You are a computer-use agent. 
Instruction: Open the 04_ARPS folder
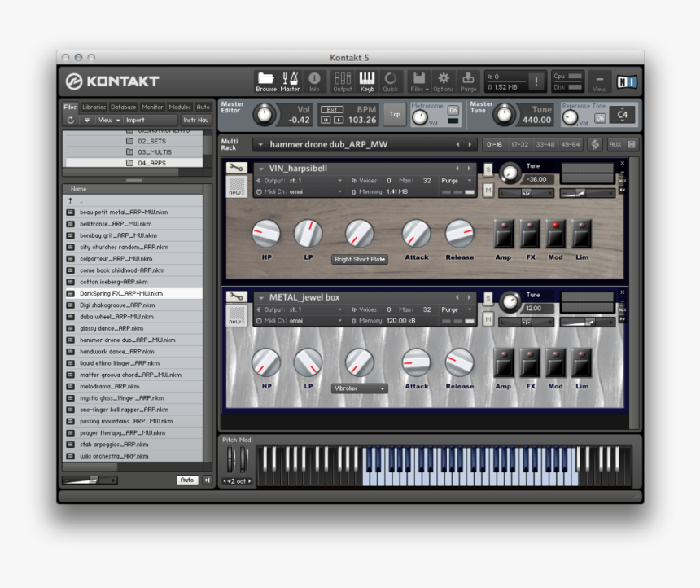(x=151, y=163)
